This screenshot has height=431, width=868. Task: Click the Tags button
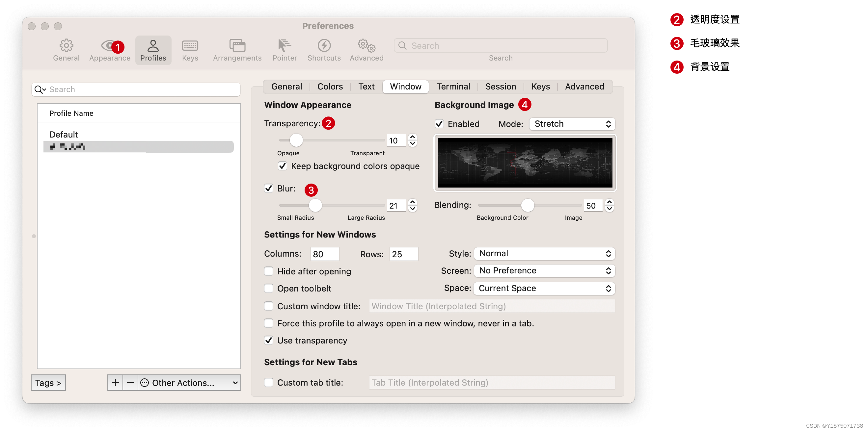[x=49, y=383]
